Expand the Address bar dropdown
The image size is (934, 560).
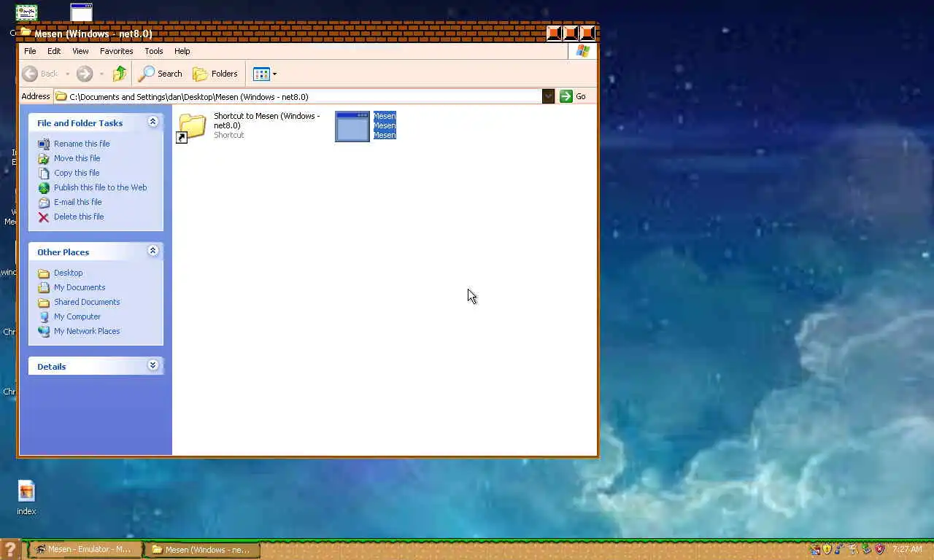[548, 96]
